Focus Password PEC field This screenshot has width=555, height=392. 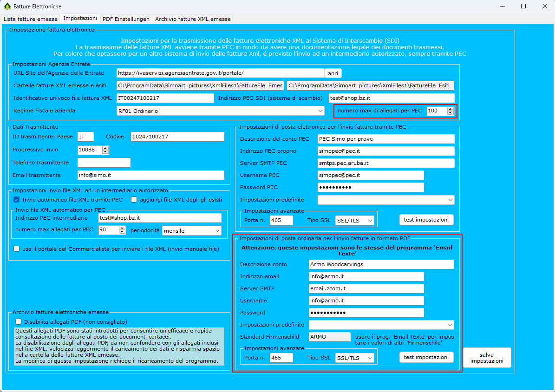point(371,187)
